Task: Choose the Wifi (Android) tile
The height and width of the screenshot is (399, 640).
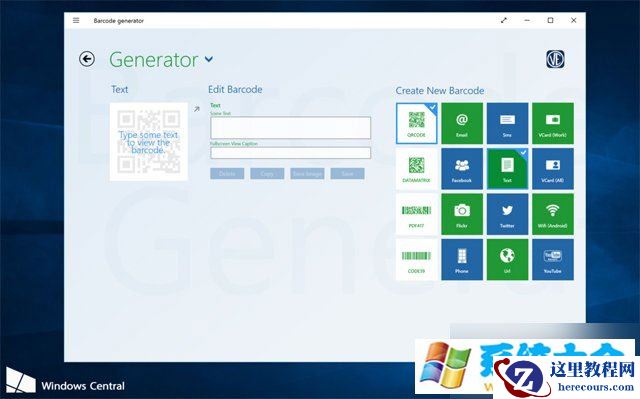Action: 553,214
